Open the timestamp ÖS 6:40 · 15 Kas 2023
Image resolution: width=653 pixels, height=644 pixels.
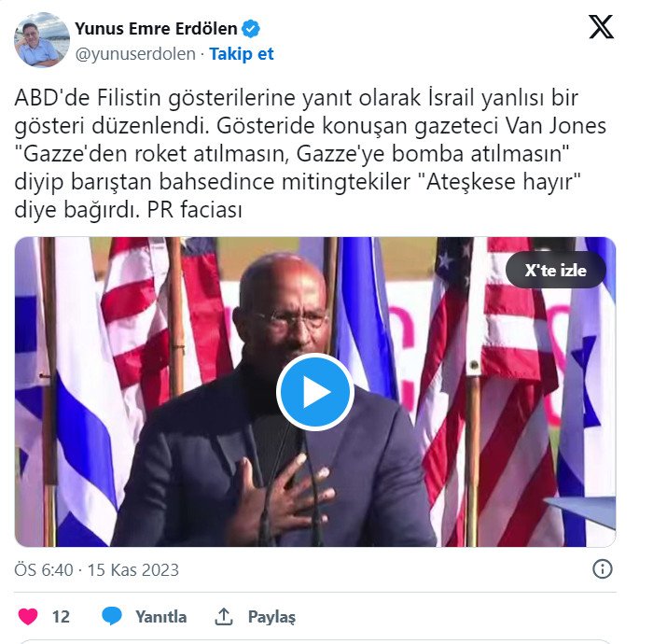coord(97,569)
